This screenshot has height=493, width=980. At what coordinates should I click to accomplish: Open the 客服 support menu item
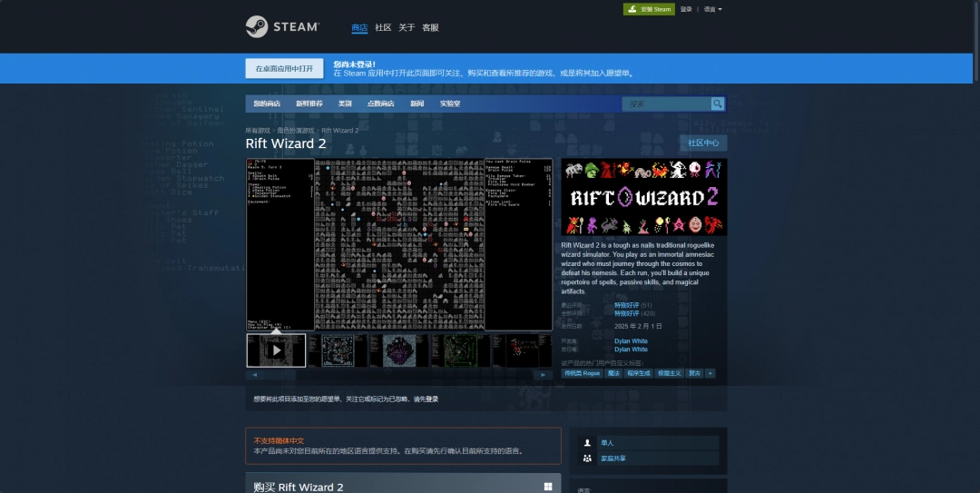[x=430, y=28]
